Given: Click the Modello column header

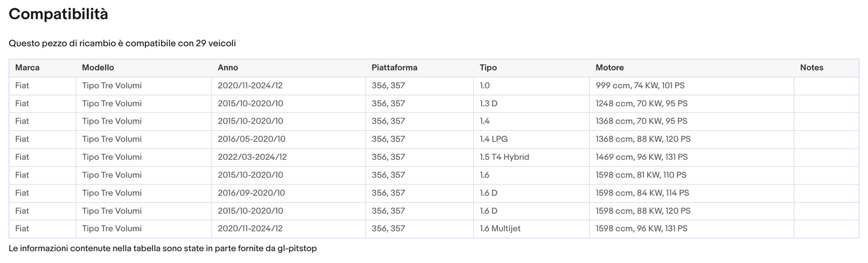Looking at the screenshot, I should coord(98,68).
